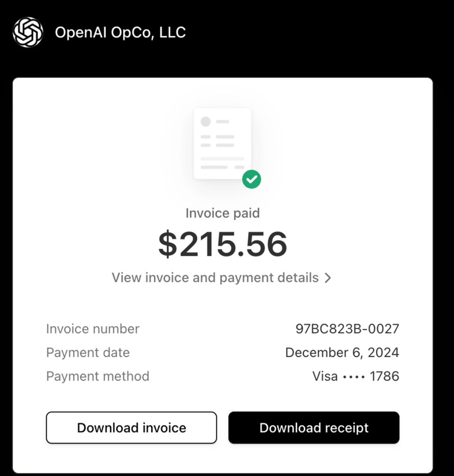Click the masked card number dots
The image size is (454, 476).
354,377
